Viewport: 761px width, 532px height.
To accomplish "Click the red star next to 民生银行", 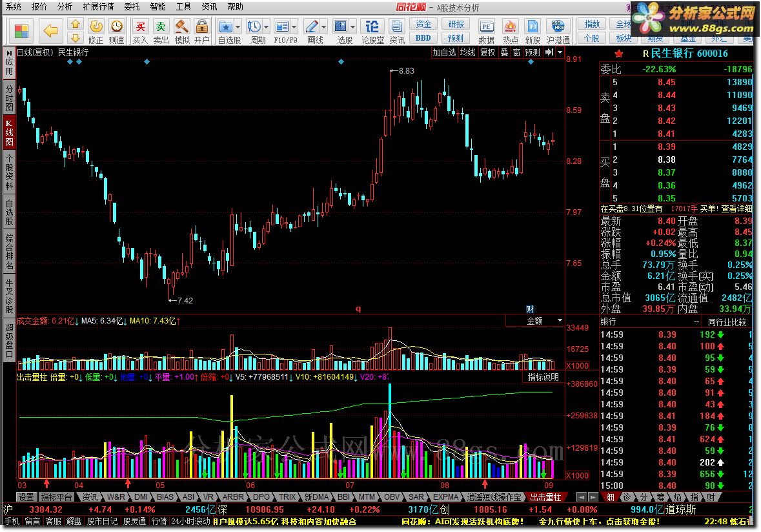I will click(x=618, y=54).
